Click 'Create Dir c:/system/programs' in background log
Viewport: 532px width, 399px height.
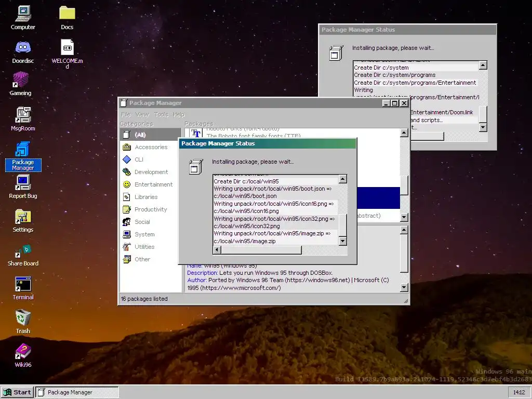click(395, 75)
